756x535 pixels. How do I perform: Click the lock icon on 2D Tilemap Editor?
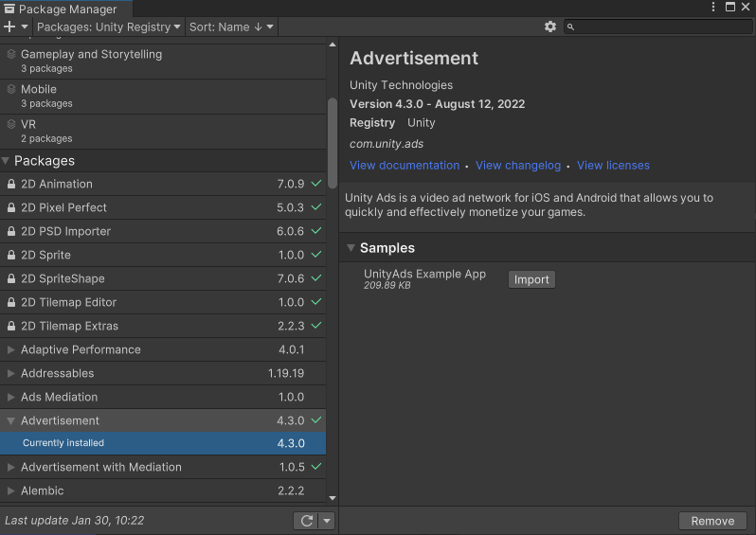point(11,302)
